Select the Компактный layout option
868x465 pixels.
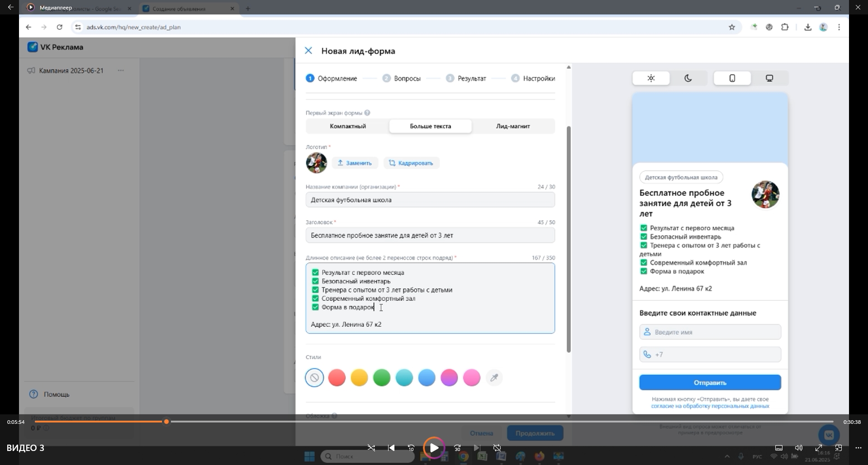click(347, 126)
